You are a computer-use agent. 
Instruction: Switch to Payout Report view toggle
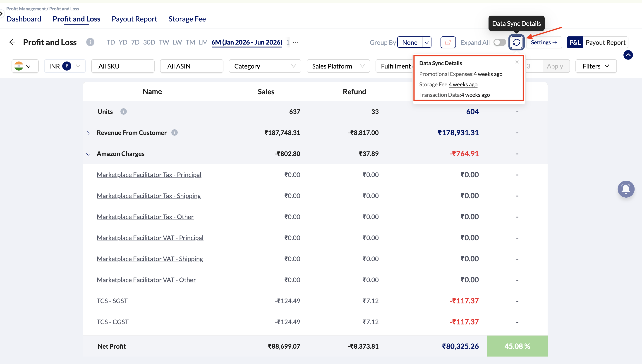point(606,42)
